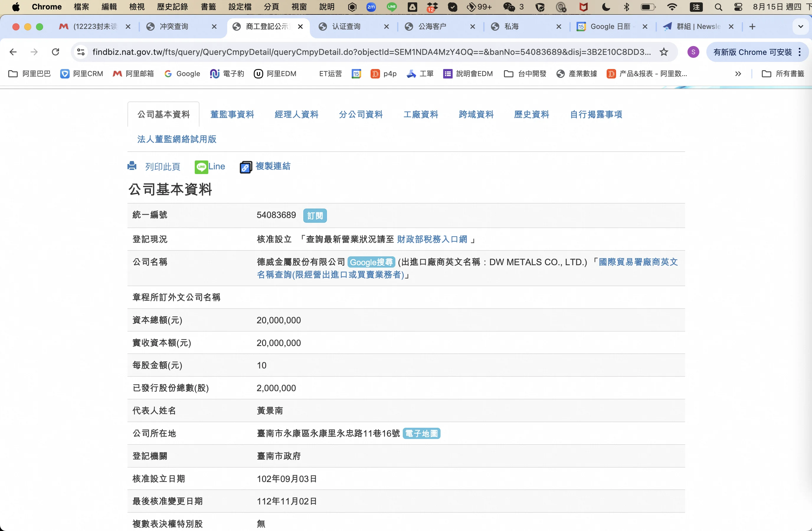Switch to the 歷史資料 tab
The image size is (812, 531).
point(531,114)
